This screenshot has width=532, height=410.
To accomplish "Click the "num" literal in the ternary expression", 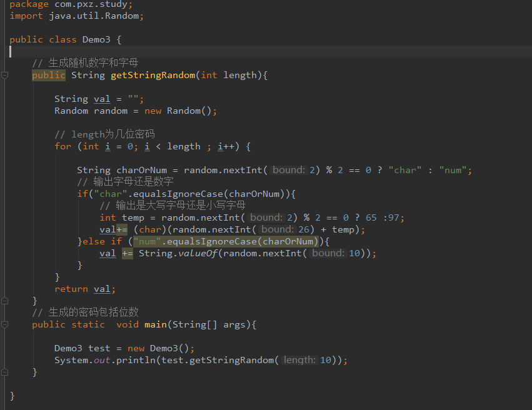I will (x=453, y=170).
